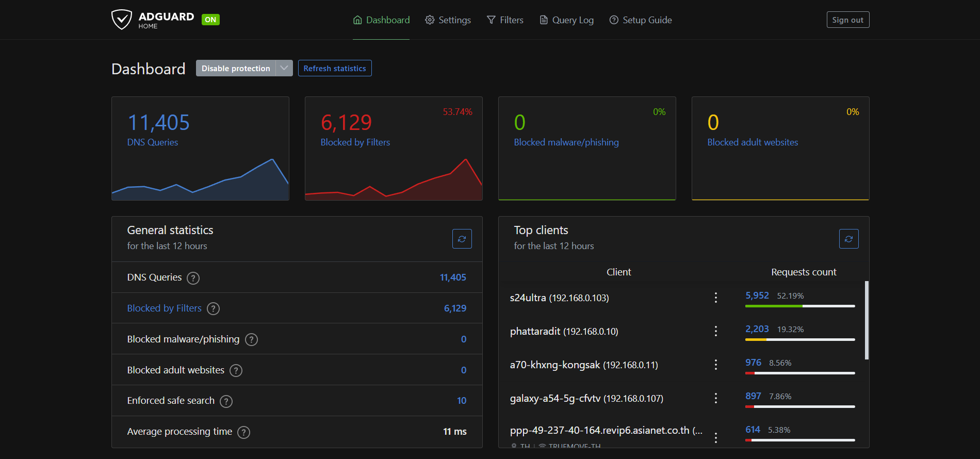Click help icon next to Blocked by Filters
Screen dimensions: 980x459
tap(213, 308)
